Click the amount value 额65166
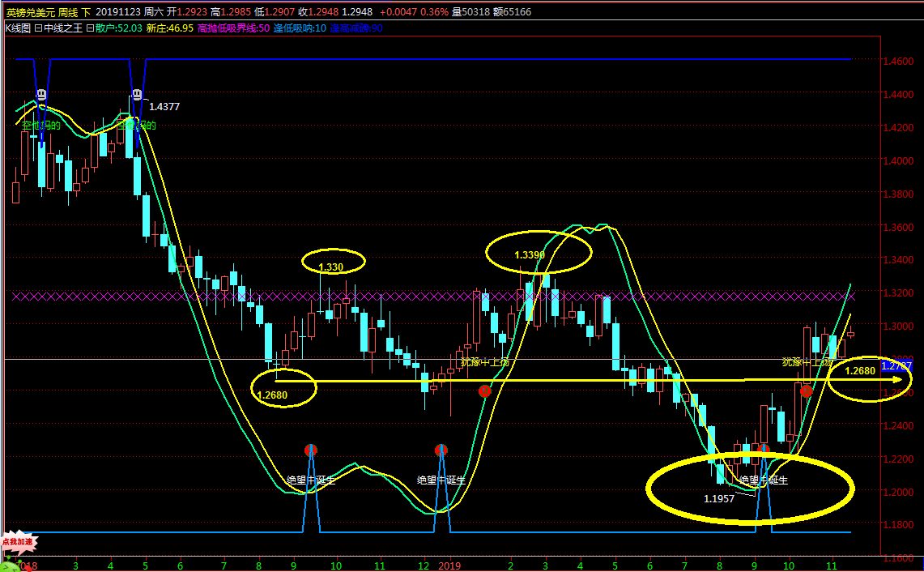 click(512, 12)
